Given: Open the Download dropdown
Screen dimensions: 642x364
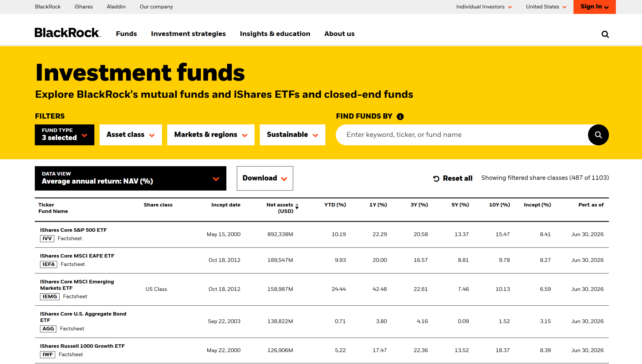Looking at the screenshot, I should click(x=265, y=178).
